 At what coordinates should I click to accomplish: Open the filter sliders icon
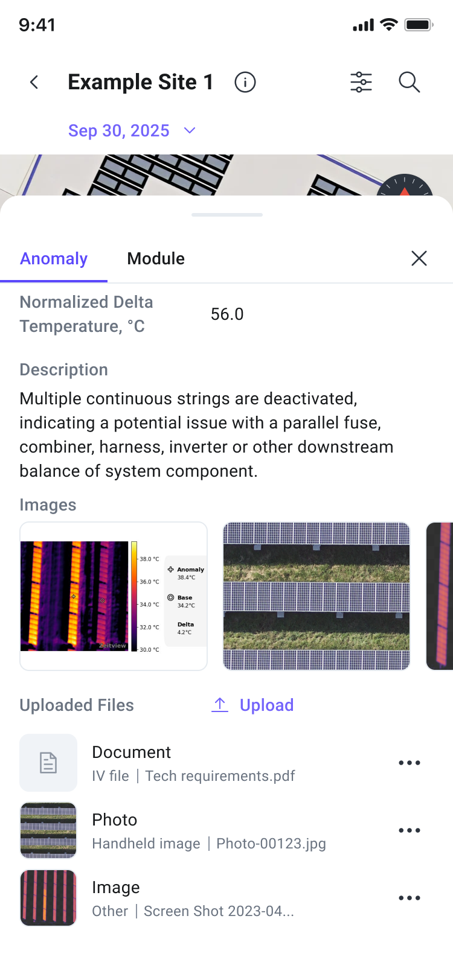tap(361, 82)
